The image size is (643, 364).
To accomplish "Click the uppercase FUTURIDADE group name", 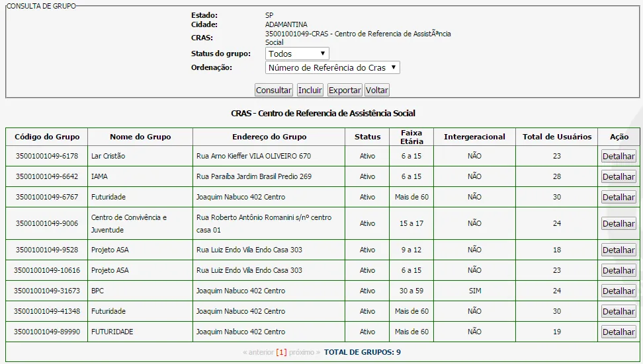I will 112,332.
